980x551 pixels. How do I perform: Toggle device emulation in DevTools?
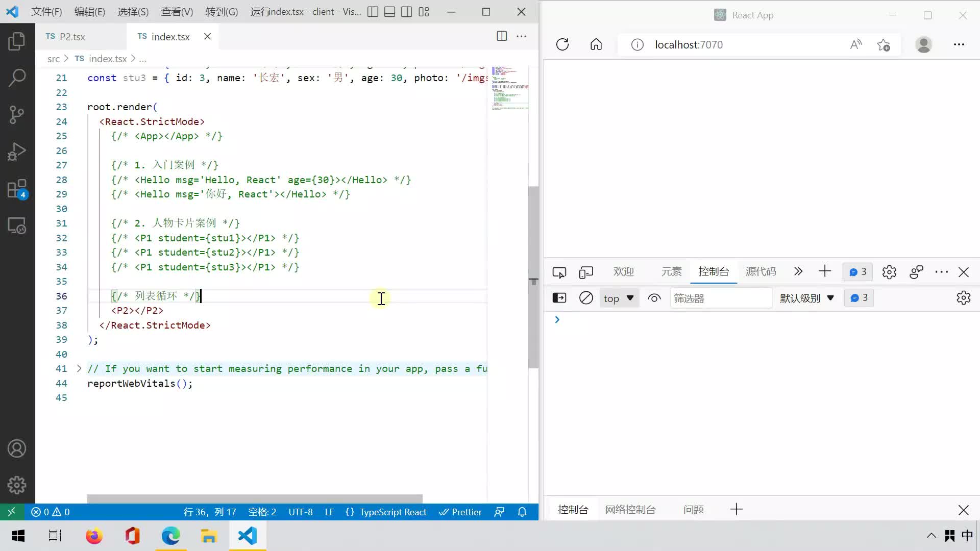pos(586,272)
